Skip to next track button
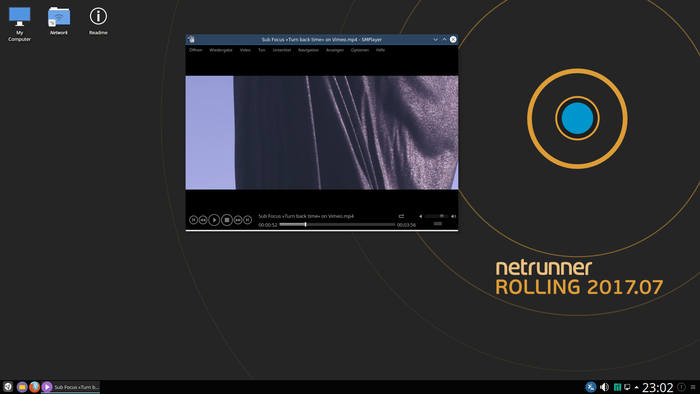The image size is (700, 394). (x=248, y=220)
